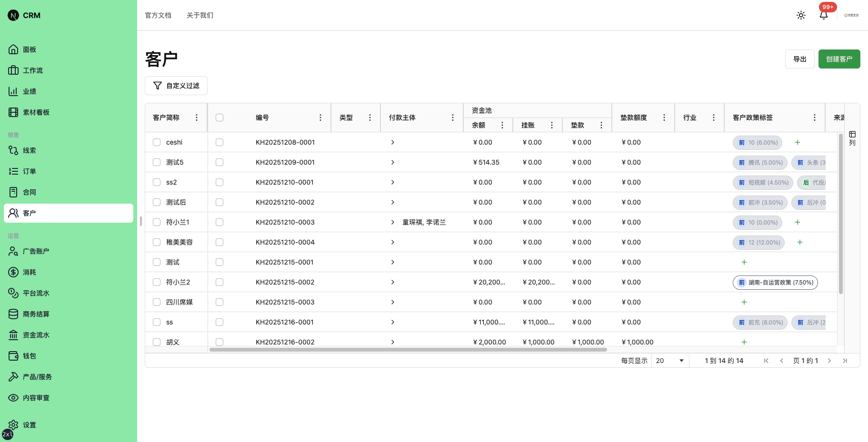Open 内容审查 content review section
This screenshot has width=868, height=442.
[36, 397]
